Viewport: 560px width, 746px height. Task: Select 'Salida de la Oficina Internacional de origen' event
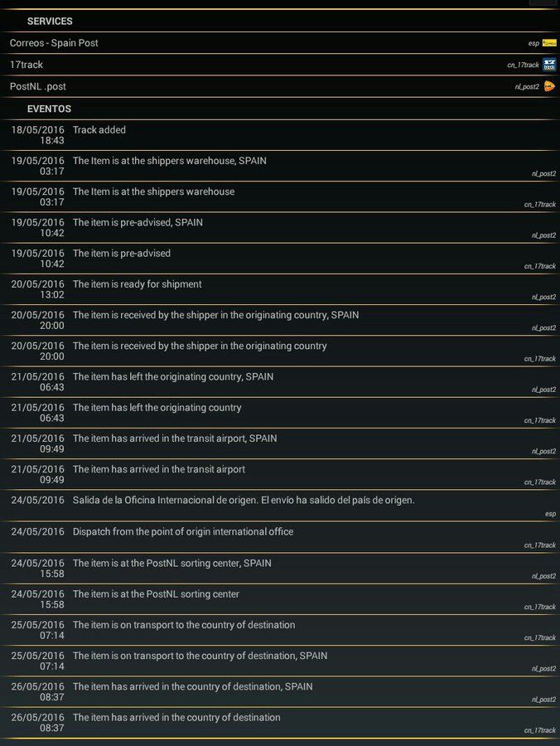point(280,506)
